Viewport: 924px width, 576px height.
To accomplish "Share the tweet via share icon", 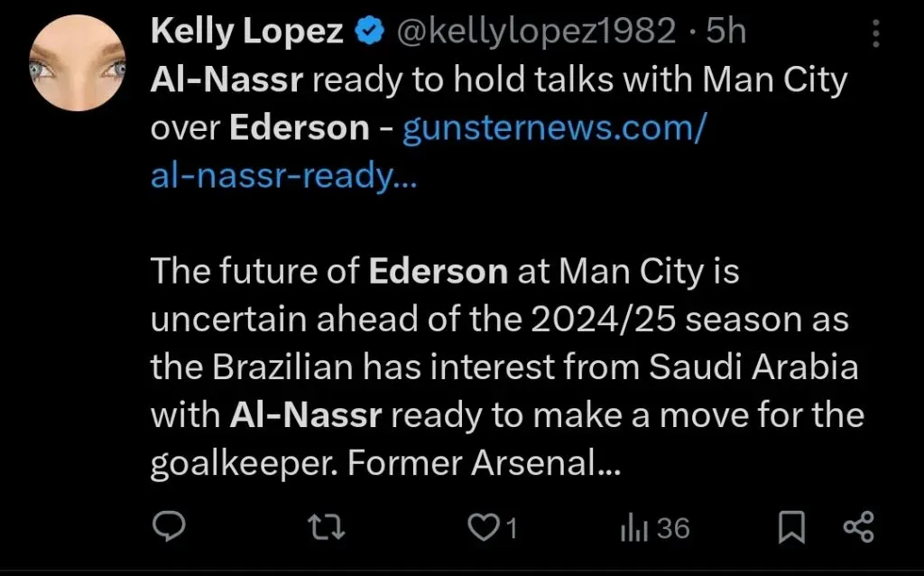I will pos(857,527).
